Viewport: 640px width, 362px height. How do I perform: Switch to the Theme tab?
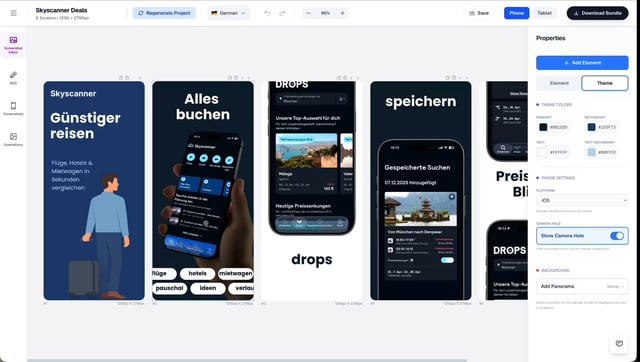point(604,83)
